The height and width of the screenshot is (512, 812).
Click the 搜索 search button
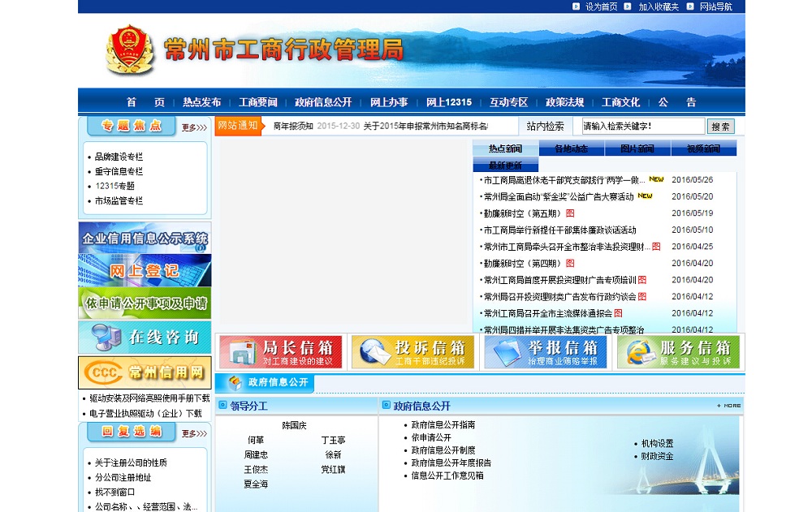click(x=720, y=127)
